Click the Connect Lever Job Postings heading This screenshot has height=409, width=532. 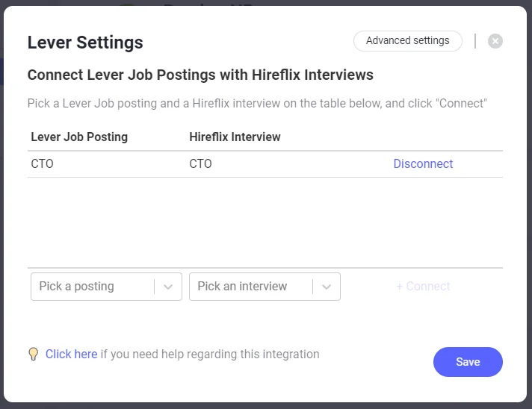point(200,75)
